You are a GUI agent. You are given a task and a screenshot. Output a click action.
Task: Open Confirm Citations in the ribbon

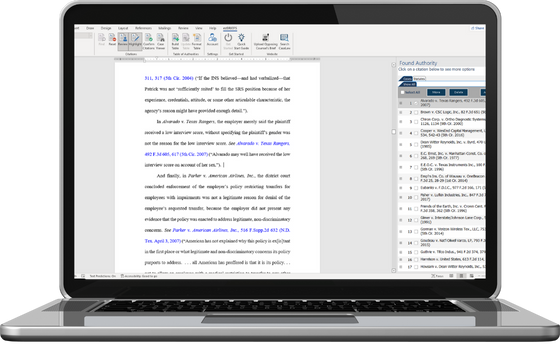coord(149,41)
